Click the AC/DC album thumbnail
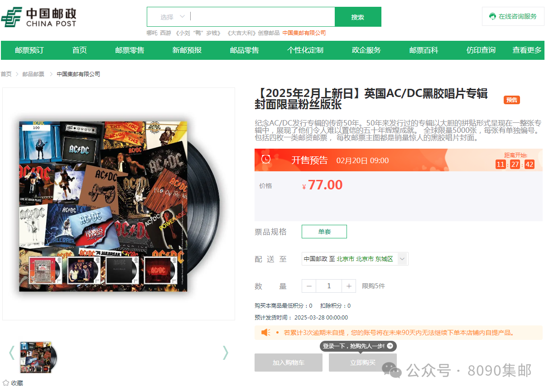 click(x=39, y=357)
